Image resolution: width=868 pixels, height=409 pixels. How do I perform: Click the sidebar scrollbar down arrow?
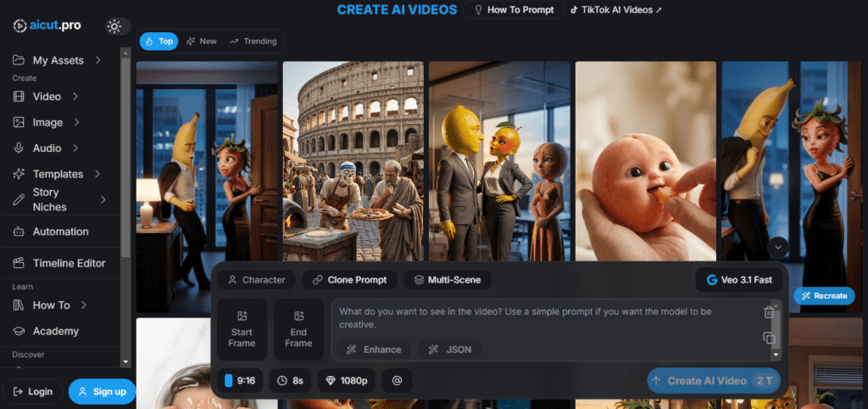(125, 361)
